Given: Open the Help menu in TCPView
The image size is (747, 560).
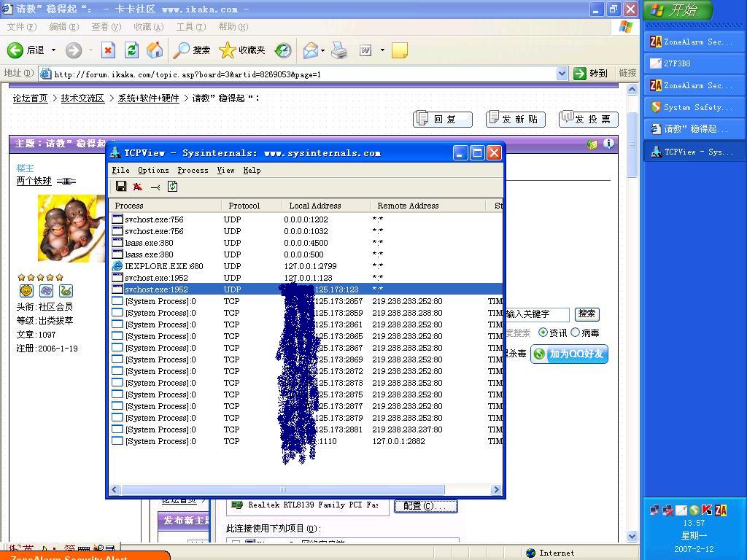Looking at the screenshot, I should pyautogui.click(x=252, y=170).
